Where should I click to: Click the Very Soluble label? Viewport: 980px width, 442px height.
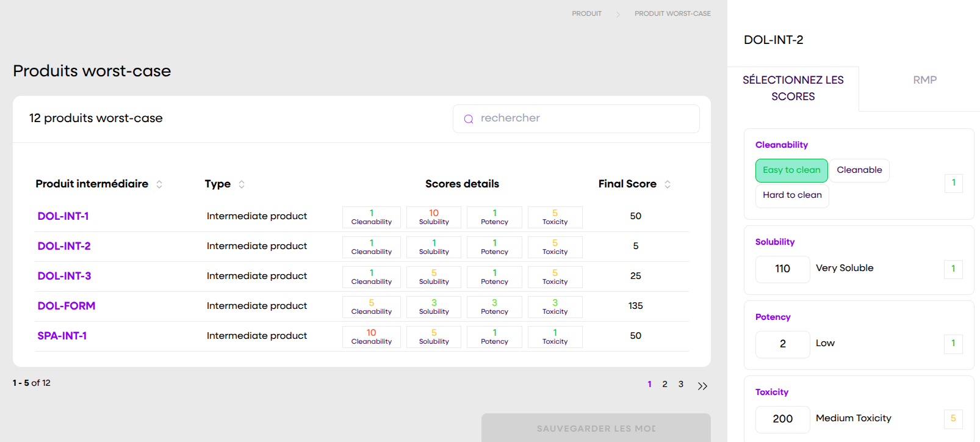pos(845,268)
